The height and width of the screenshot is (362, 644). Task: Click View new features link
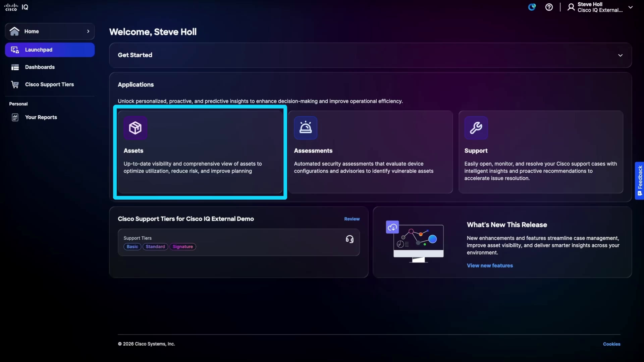[x=490, y=265]
